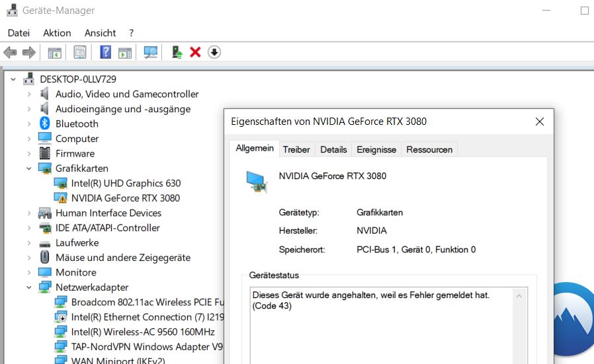594x364 pixels.
Task: Open the Datei menu
Action: coord(19,33)
